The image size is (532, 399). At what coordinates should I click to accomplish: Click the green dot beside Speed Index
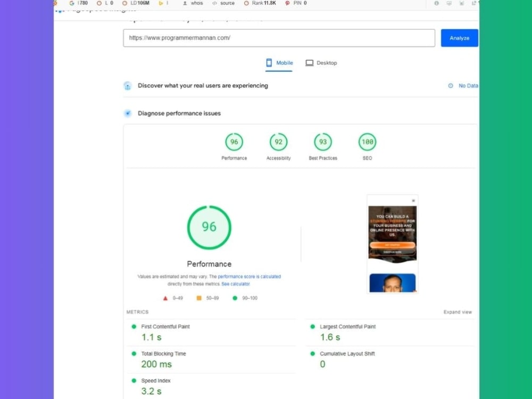tap(134, 381)
